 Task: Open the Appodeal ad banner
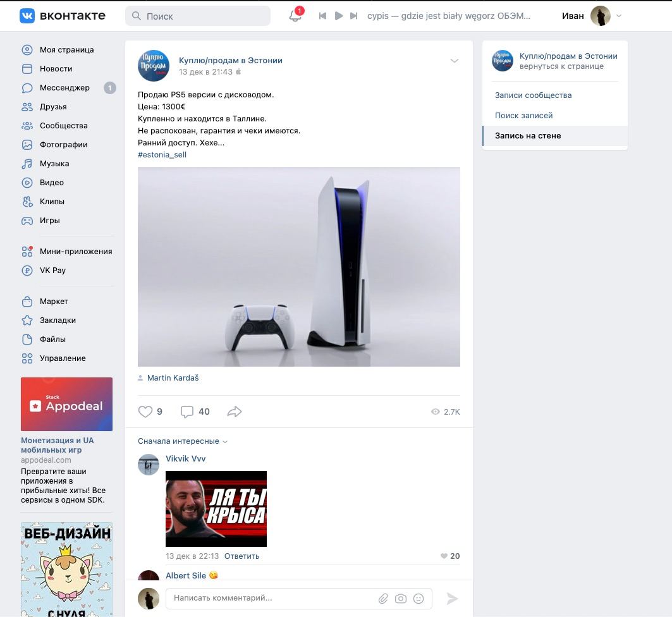[66, 404]
